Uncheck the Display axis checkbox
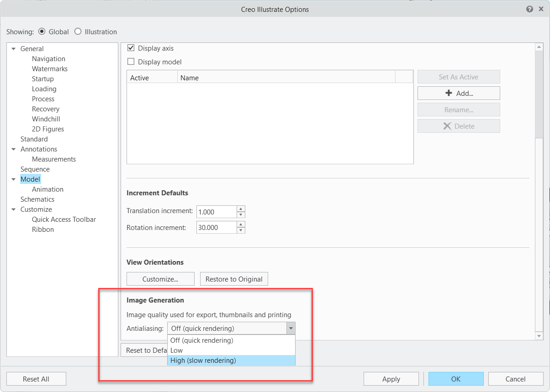The height and width of the screenshot is (392, 550). 131,48
